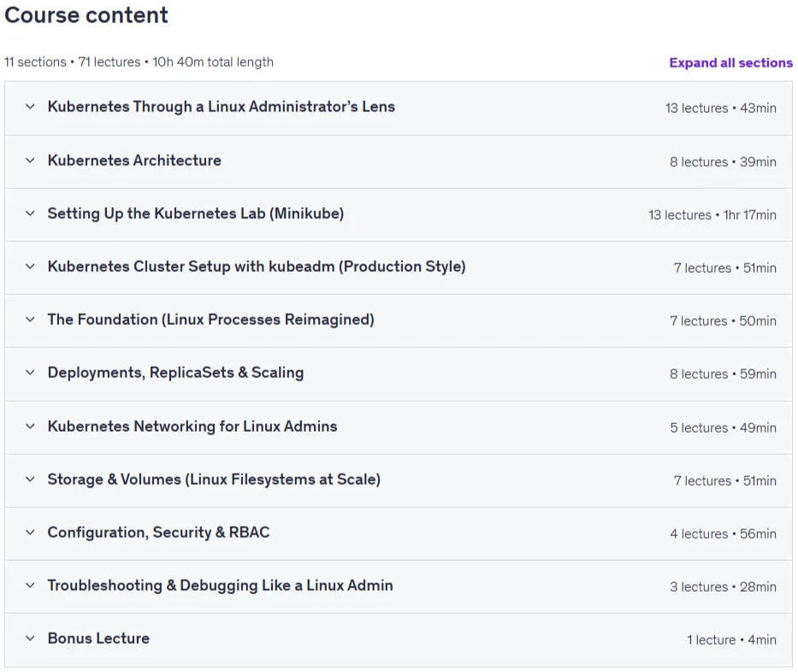Click "7 lectures • 50min" text
Viewport: 798px width, 672px height.
point(723,321)
